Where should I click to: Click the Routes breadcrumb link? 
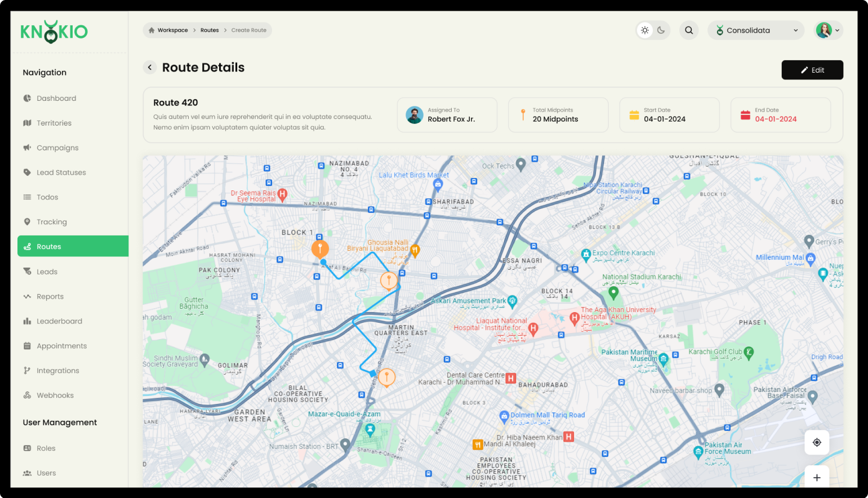tap(210, 30)
